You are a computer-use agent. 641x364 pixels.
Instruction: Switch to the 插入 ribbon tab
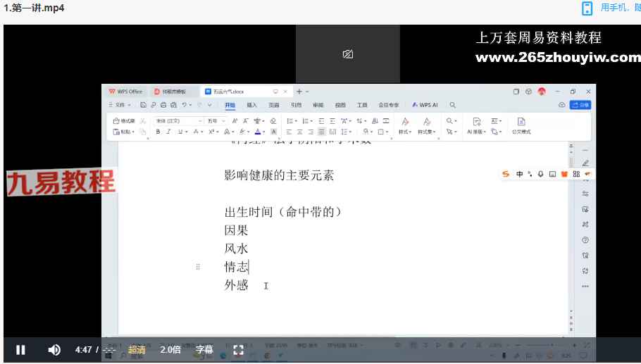251,105
